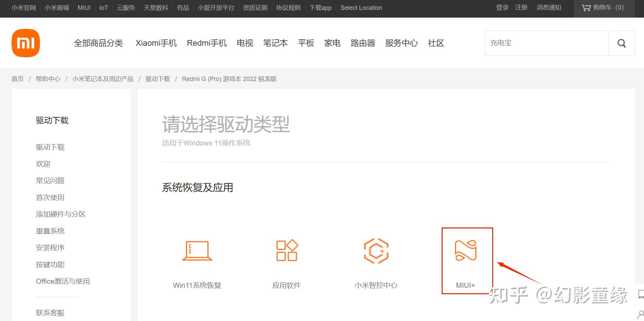Viewport: 644px width, 321px height.
Task: Open the 笔记本 menu
Action: 276,43
